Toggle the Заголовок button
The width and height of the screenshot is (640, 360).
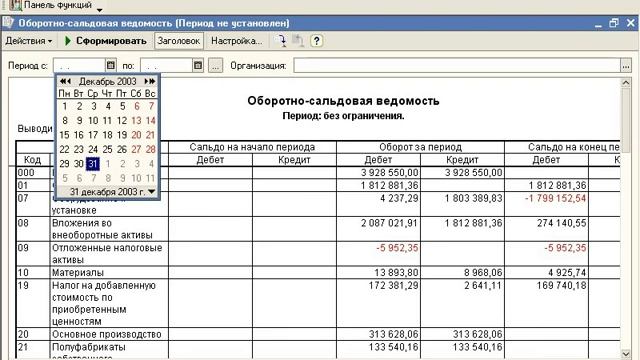coord(179,41)
